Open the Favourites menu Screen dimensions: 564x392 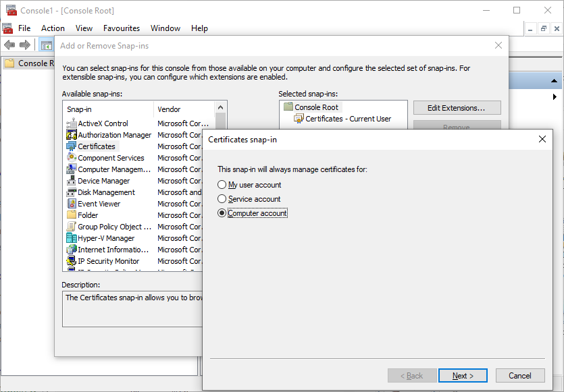point(122,28)
